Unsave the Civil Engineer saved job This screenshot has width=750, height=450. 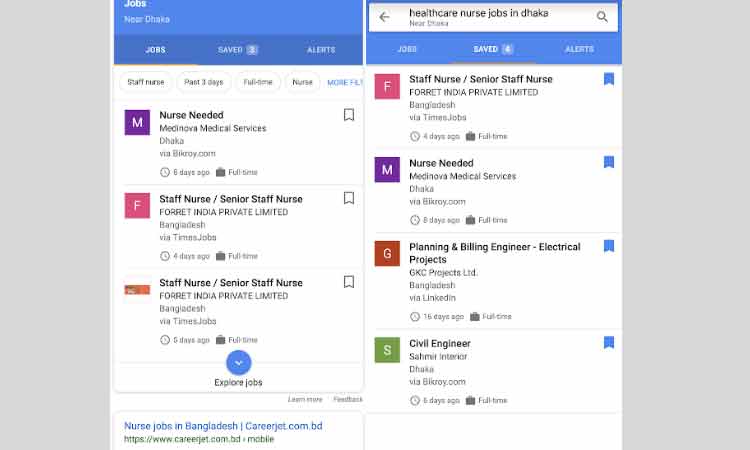tap(608, 342)
